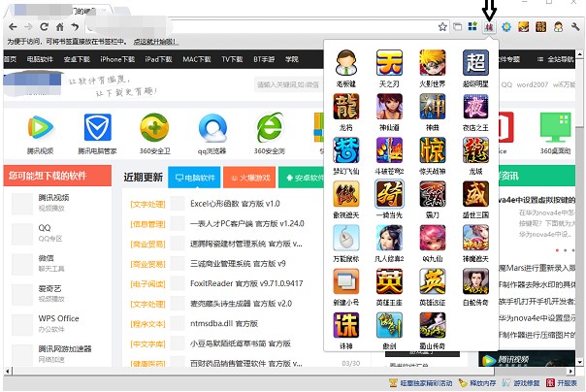This screenshot has height=392, width=586.
Task: Click the green squares extension icon
Action: [472, 26]
